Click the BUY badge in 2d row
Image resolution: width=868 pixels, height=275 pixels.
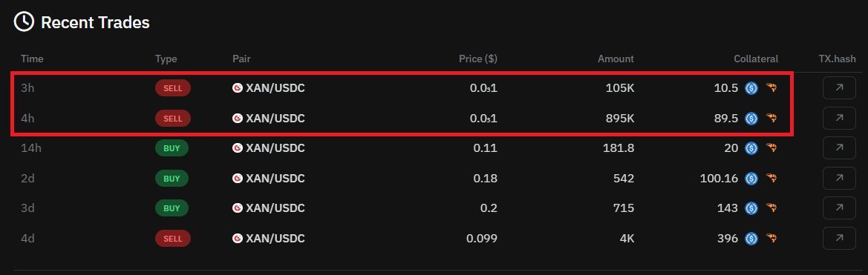[x=172, y=179]
